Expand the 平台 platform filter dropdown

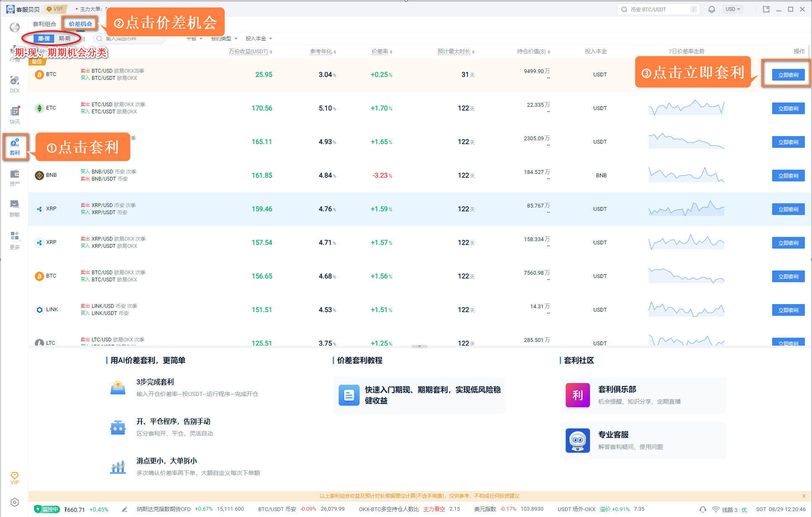click(x=194, y=39)
